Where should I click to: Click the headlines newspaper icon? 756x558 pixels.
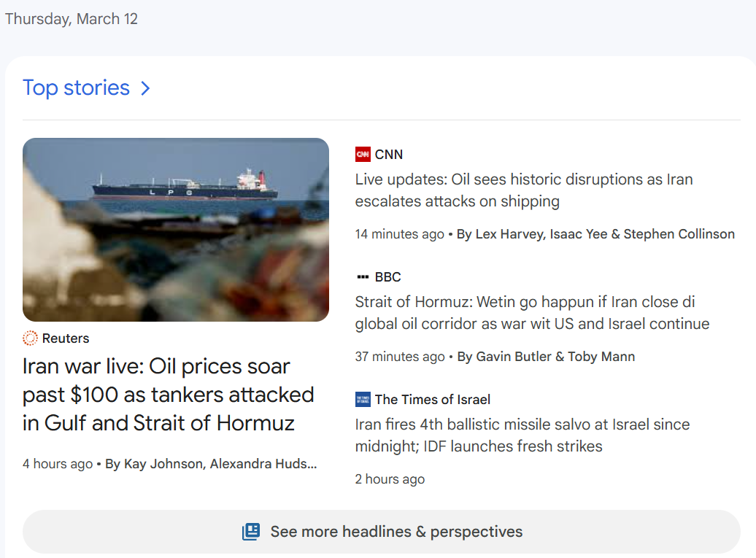point(251,532)
